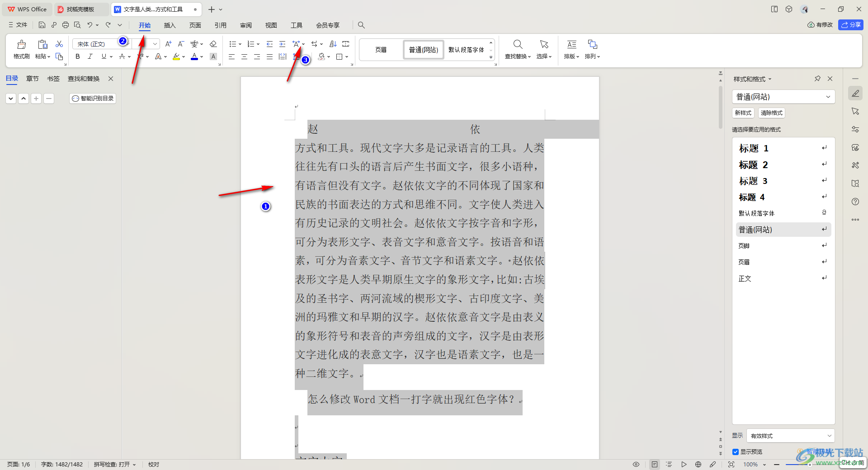
Task: Open the numbered list dropdown arrow
Action: click(x=258, y=44)
